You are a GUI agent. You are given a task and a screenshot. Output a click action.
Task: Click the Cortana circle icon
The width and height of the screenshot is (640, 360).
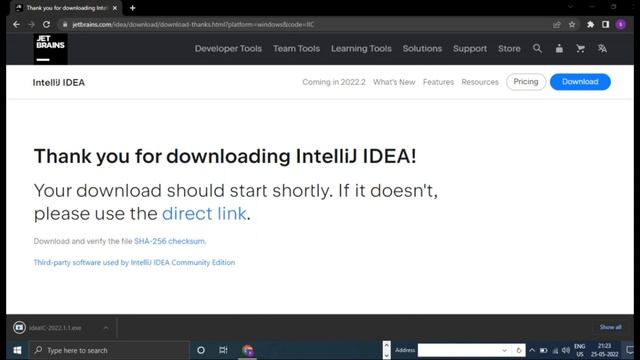201,350
